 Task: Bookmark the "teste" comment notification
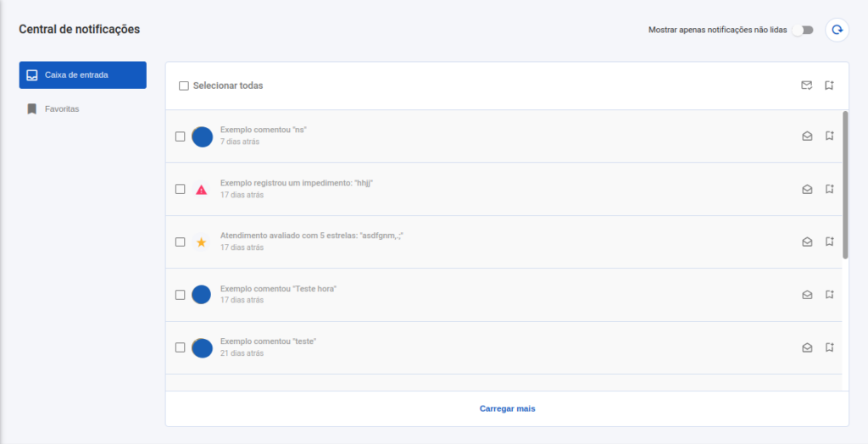[x=829, y=347]
